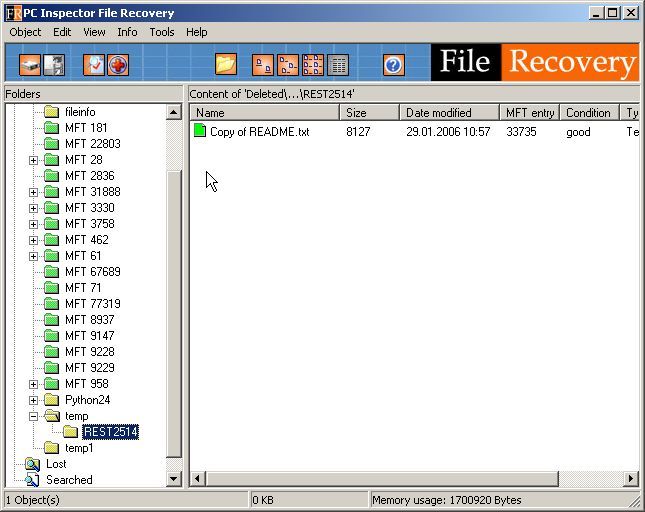Select the MFT 77319 folder
The width and height of the screenshot is (645, 512).
(x=93, y=304)
